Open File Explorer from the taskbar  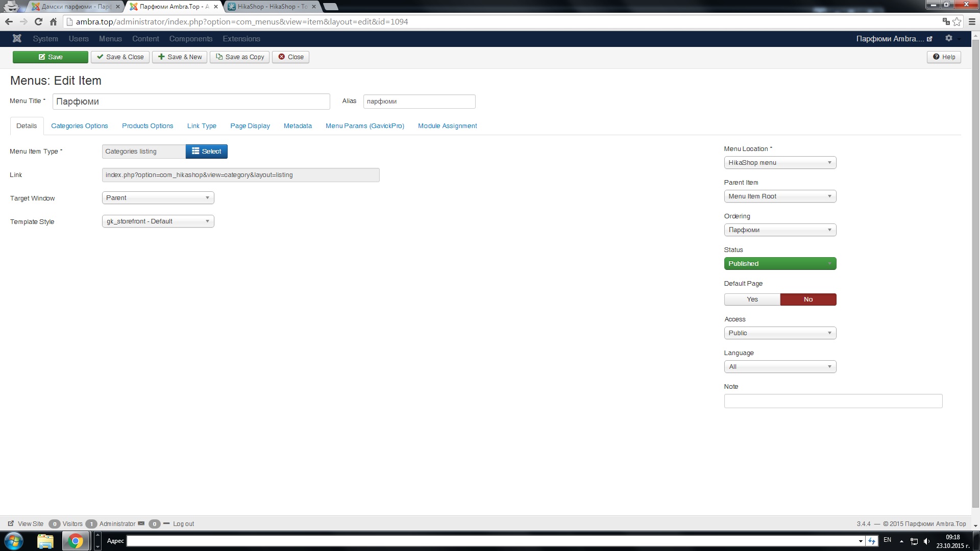pyautogui.click(x=45, y=541)
